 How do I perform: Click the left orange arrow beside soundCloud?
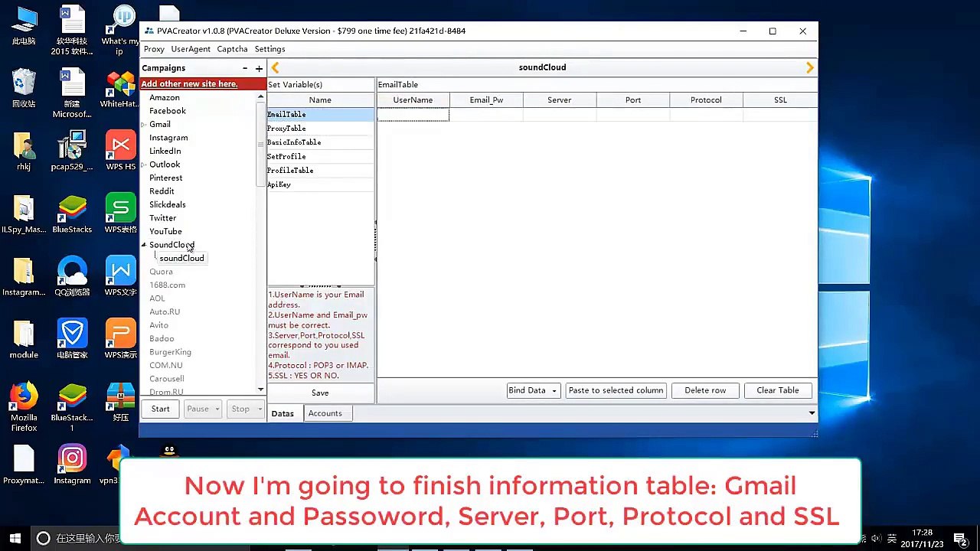click(x=276, y=67)
